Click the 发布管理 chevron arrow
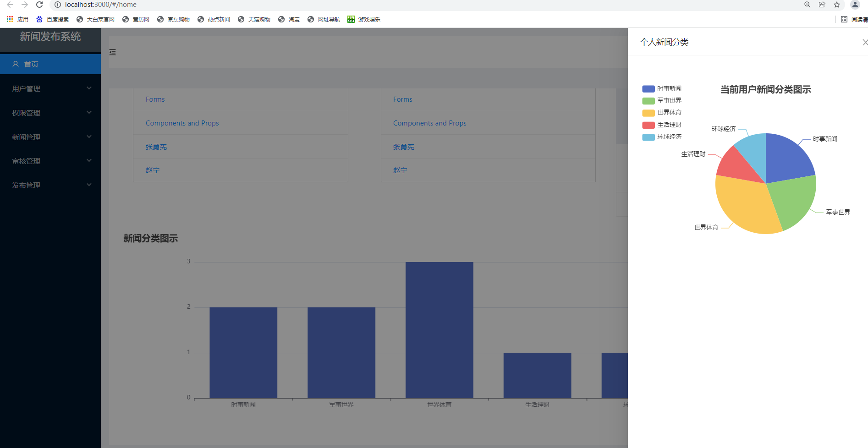 [x=89, y=185]
